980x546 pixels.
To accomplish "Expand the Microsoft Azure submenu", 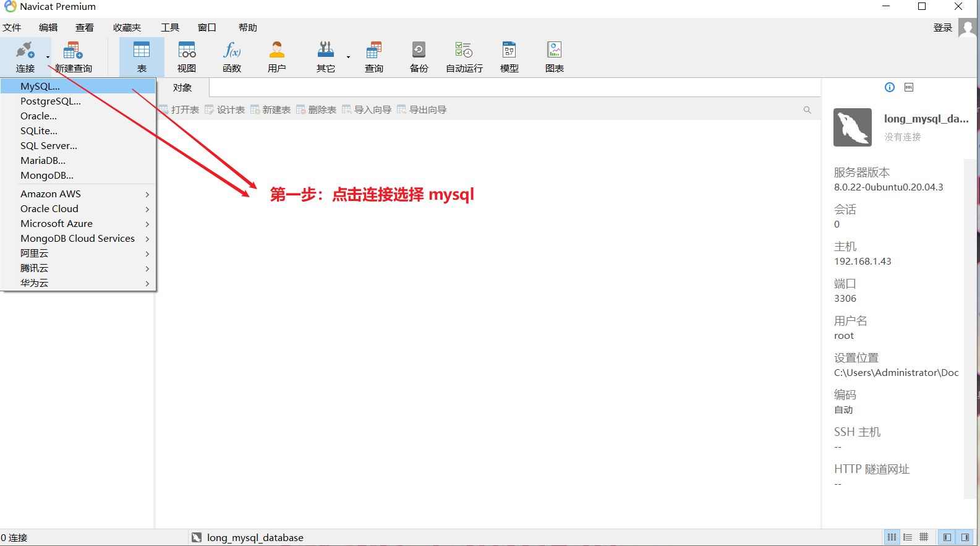I will tap(147, 224).
